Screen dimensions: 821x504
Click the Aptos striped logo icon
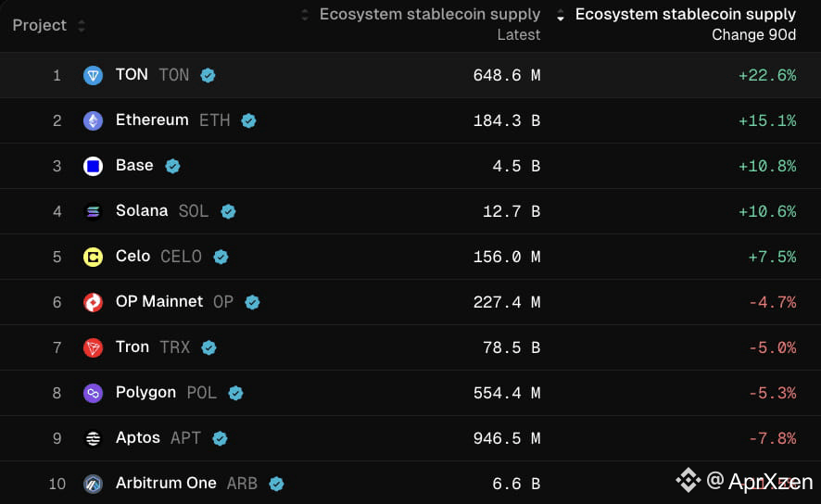[x=94, y=438]
